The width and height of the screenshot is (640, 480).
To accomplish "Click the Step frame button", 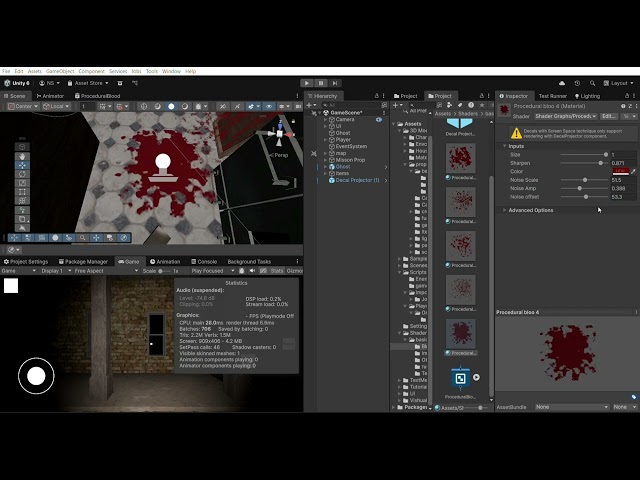I will pos(335,83).
